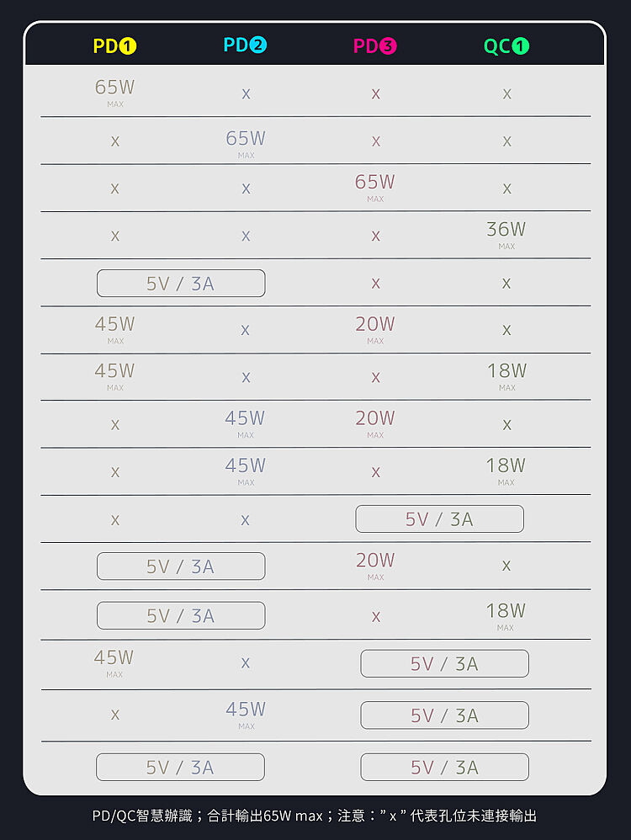Click the cyan circled 2 icon
The height and width of the screenshot is (840, 631).
(x=258, y=45)
